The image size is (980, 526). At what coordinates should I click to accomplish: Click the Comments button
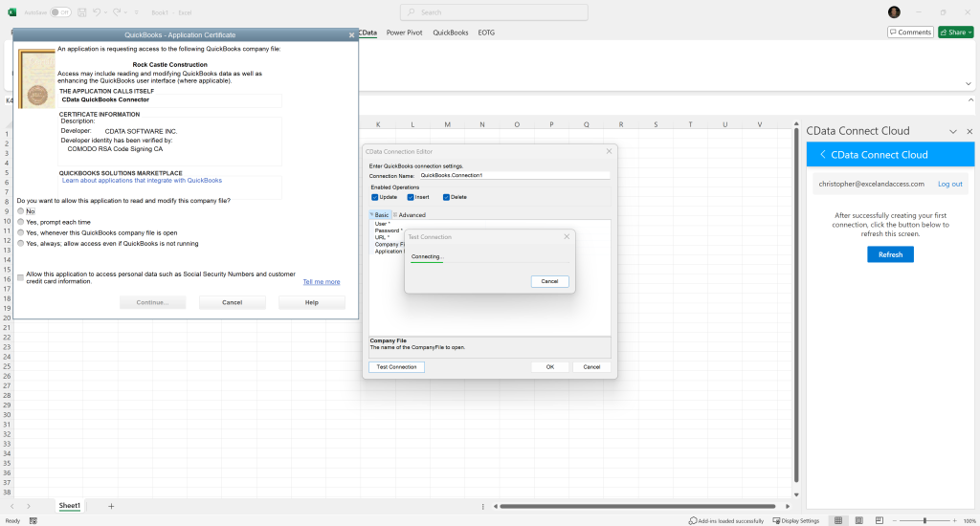(x=911, y=32)
